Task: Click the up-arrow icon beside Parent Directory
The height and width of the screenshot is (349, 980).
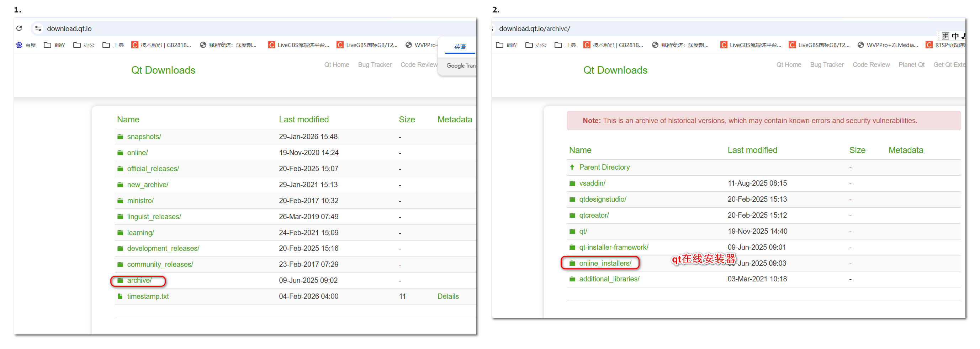Action: [x=572, y=167]
